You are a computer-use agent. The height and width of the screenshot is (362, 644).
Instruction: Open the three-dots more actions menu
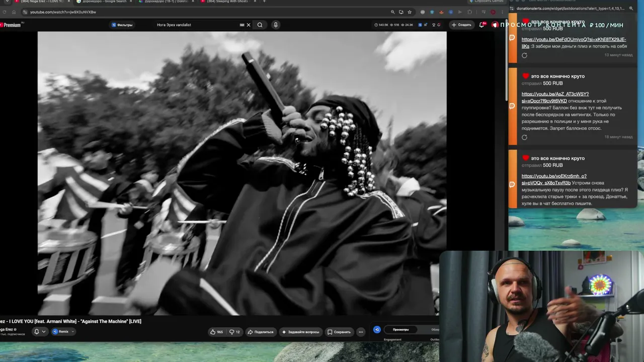(x=361, y=332)
